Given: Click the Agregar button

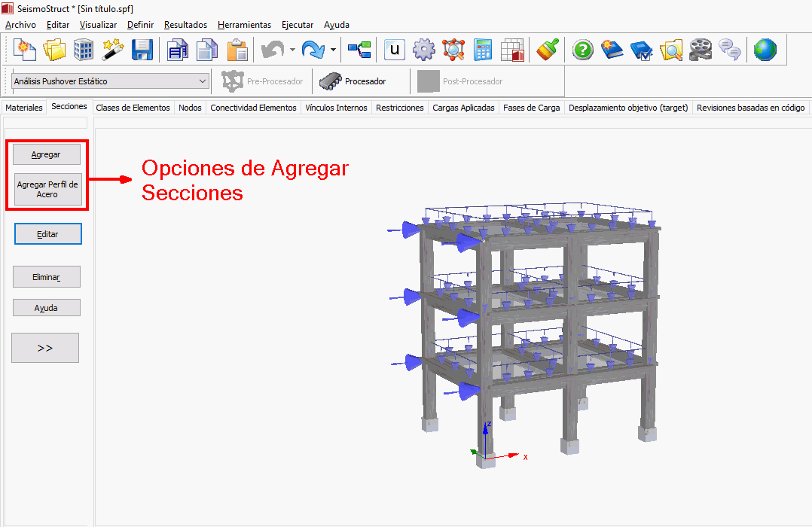Looking at the screenshot, I should pos(46,154).
